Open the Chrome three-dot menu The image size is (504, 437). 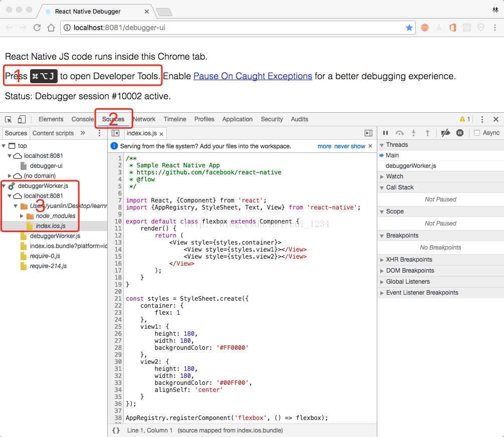[x=494, y=28]
